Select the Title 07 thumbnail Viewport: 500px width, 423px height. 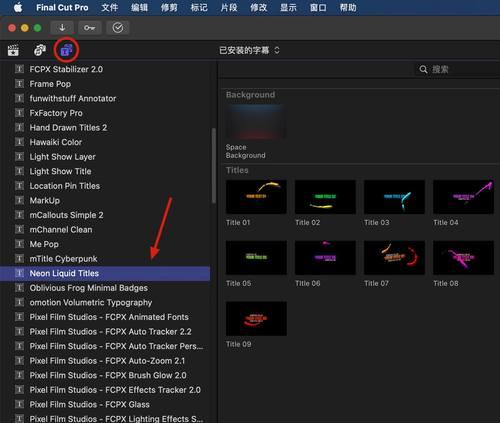pyautogui.click(x=394, y=258)
